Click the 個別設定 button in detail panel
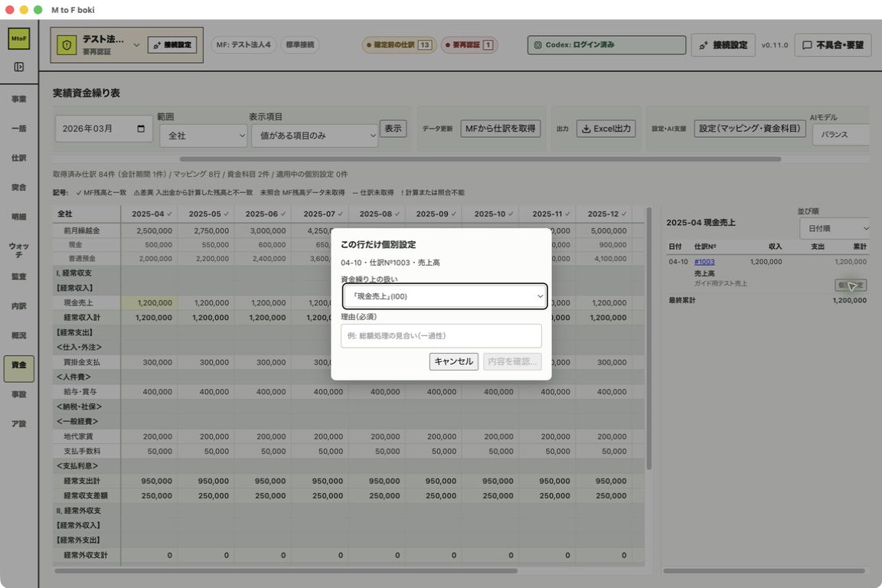The width and height of the screenshot is (882, 588). pyautogui.click(x=851, y=286)
